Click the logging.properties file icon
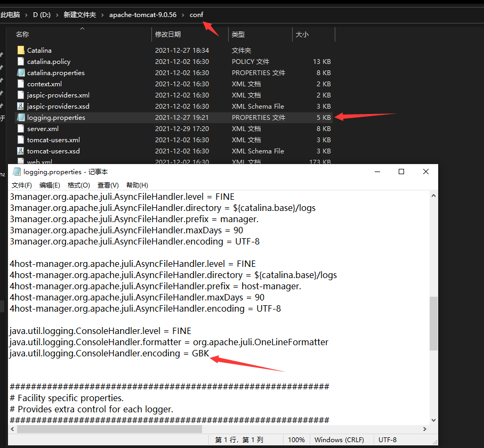The width and height of the screenshot is (484, 448). point(20,117)
